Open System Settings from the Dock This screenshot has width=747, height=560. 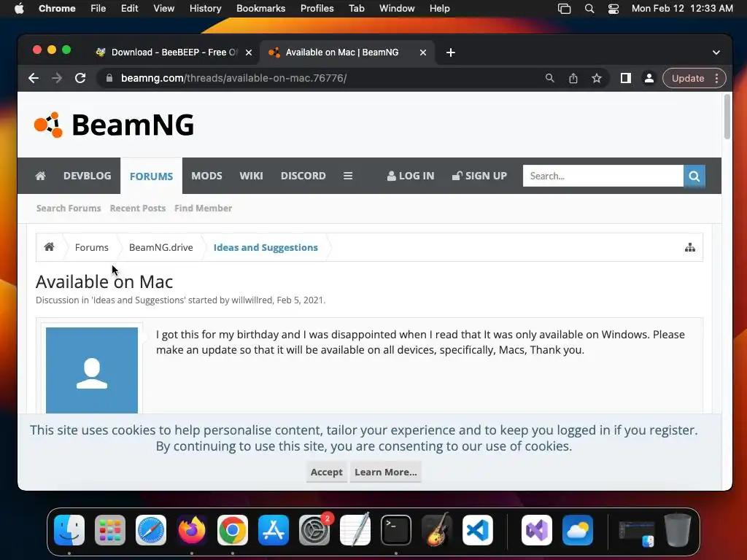(x=314, y=530)
